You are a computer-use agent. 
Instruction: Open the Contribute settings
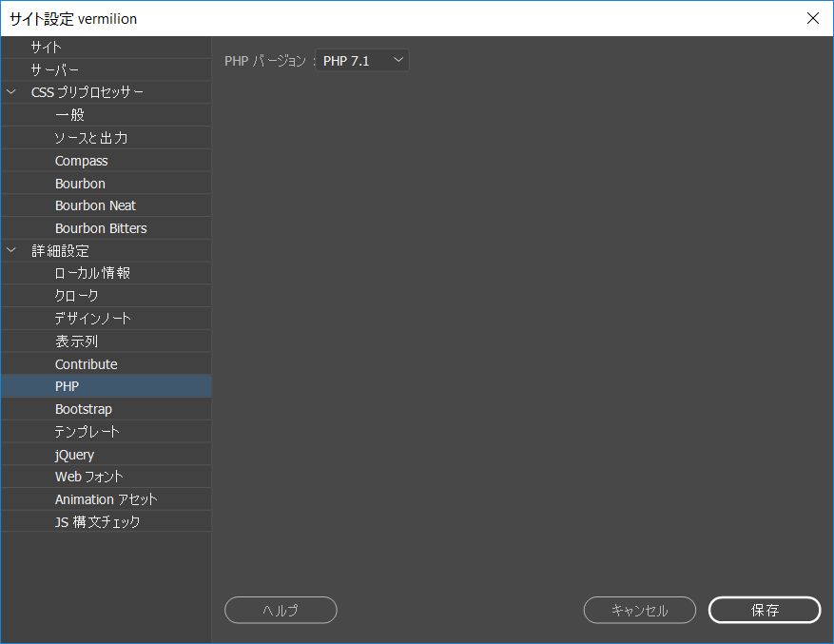click(x=87, y=363)
